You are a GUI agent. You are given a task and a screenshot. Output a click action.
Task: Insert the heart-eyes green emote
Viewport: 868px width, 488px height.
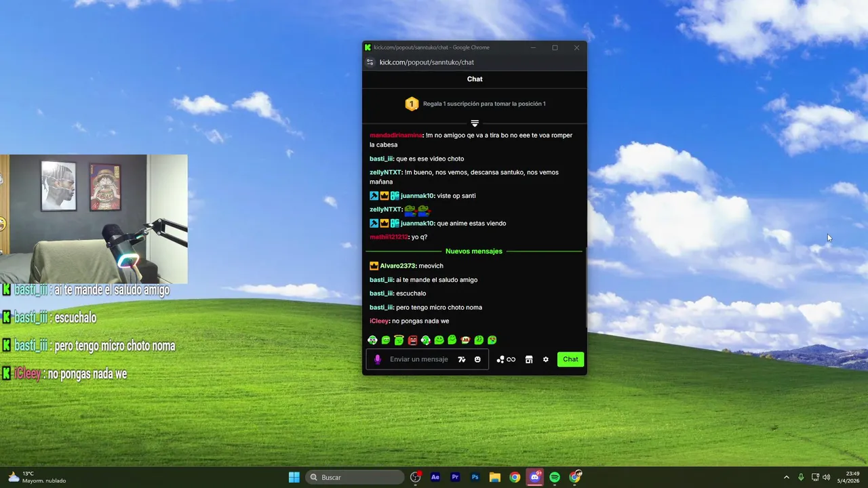492,340
